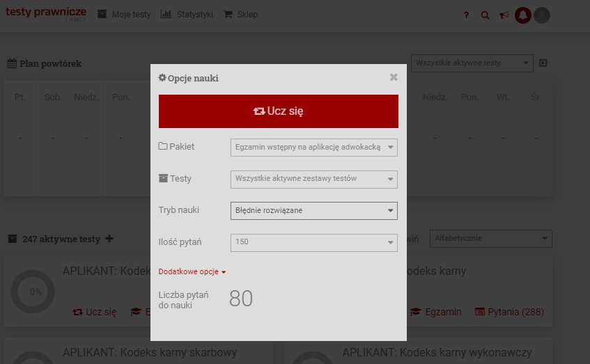590x364 pixels.
Task: Click APLIKANT: Kodeks karny skarbowy title
Action: click(150, 353)
